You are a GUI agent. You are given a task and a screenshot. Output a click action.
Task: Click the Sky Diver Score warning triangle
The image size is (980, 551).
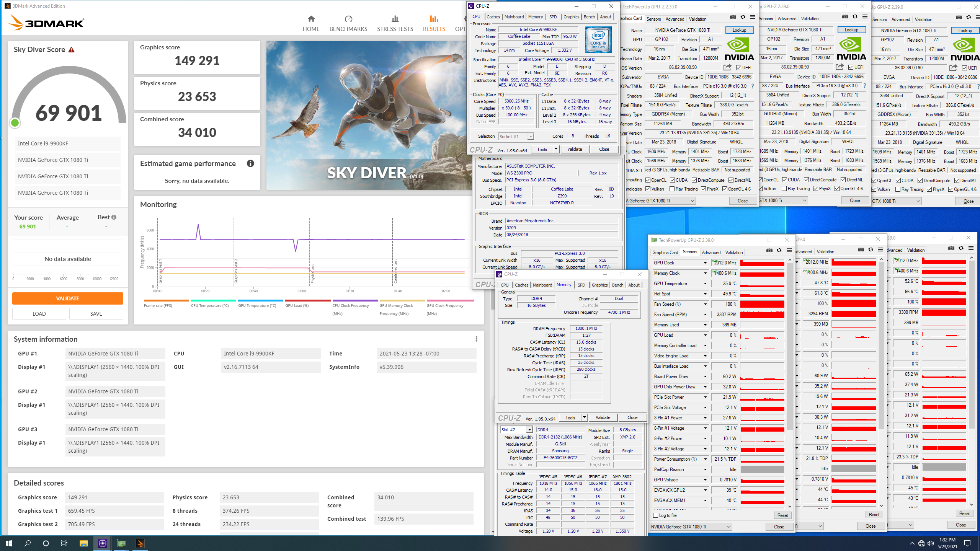pos(72,50)
